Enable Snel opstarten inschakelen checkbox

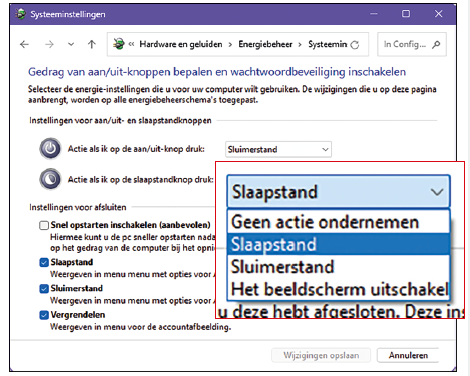44,225
